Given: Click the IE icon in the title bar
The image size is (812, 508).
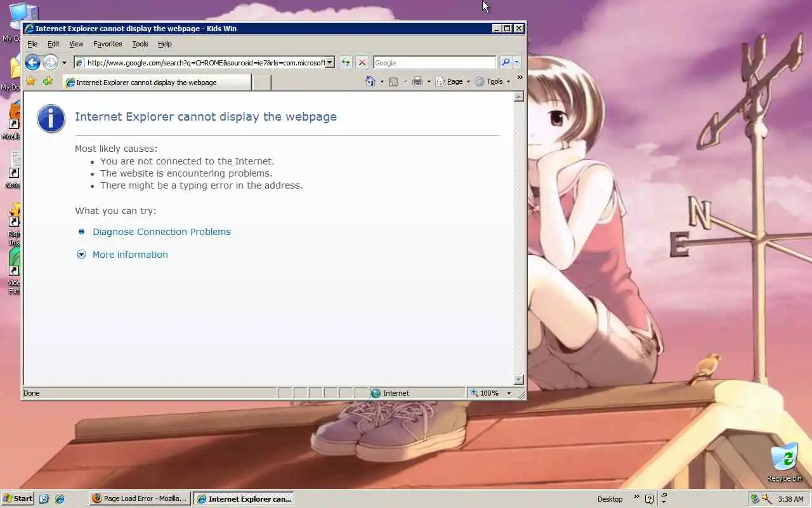Looking at the screenshot, I should [x=29, y=29].
